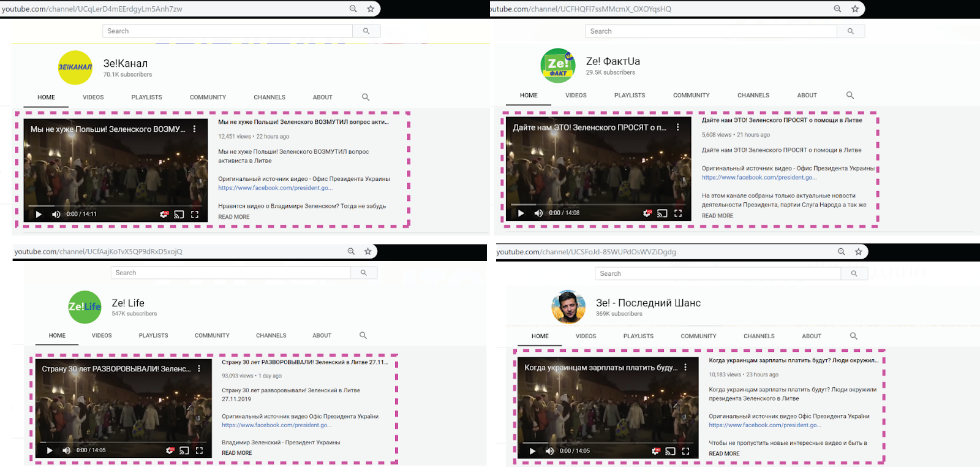Click the Search field on Зе!Канал page

click(228, 31)
